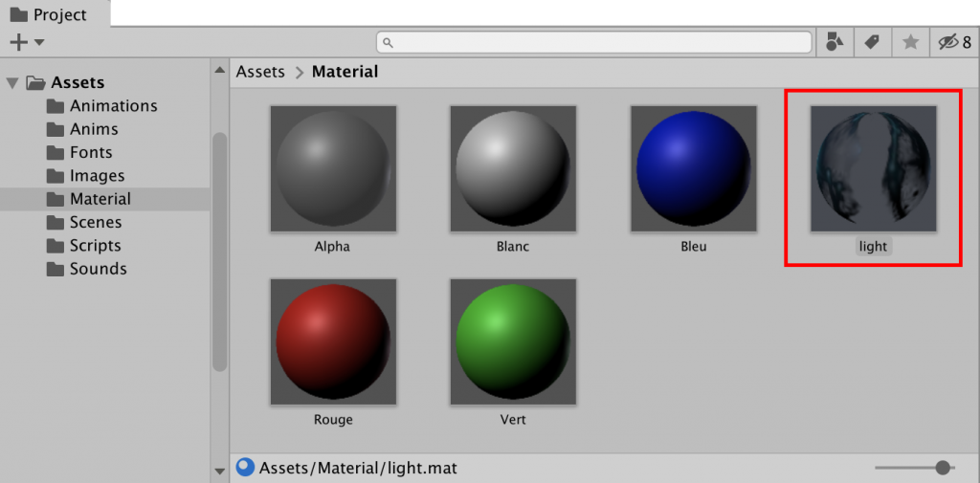Click the Assets breadcrumb link
Image resolution: width=980 pixels, height=483 pixels.
(x=260, y=72)
